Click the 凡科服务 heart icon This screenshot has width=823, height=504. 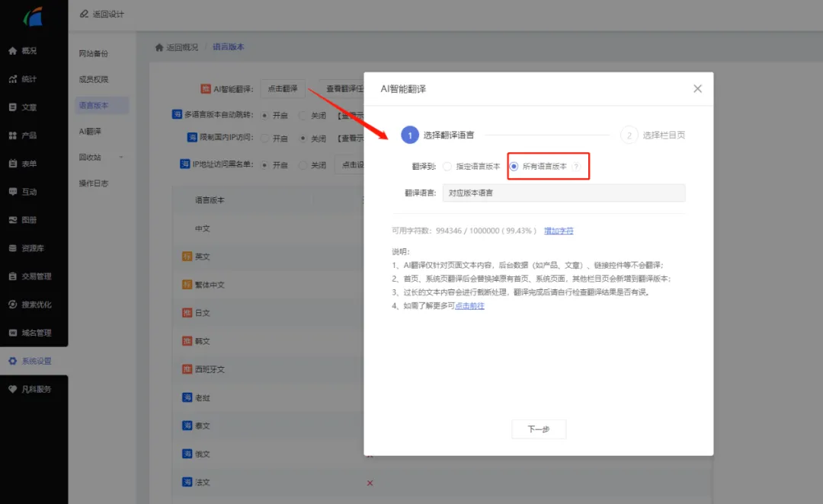coord(13,389)
